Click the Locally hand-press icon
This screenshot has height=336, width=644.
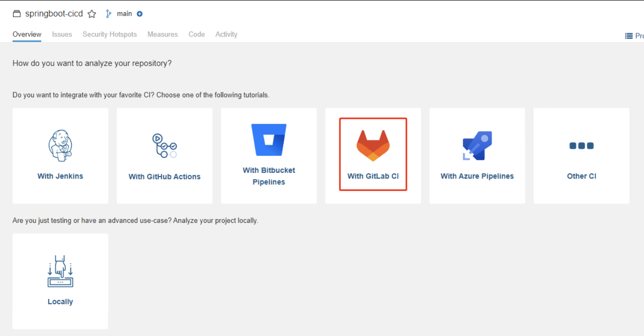pos(60,271)
